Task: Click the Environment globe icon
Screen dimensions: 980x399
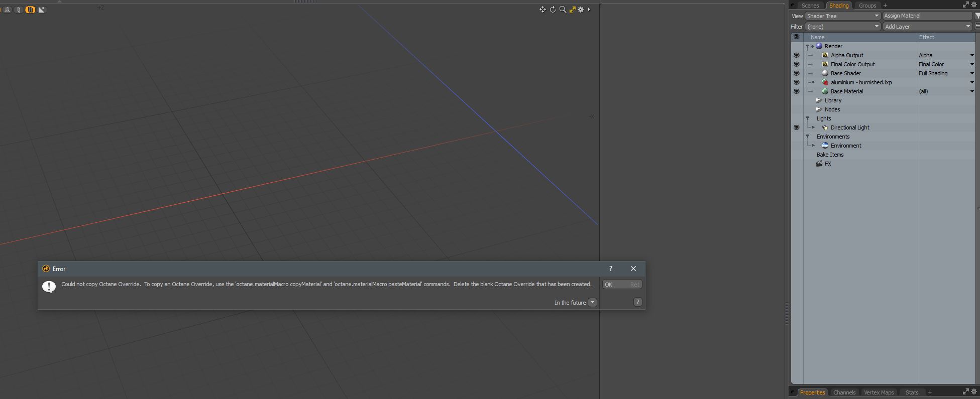Action: (825, 146)
